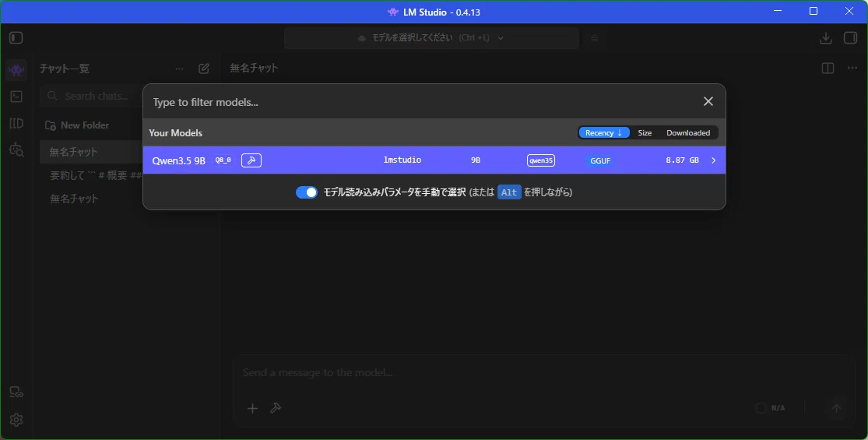Maximize the LM Studio window
This screenshot has height=440, width=868.
(814, 11)
